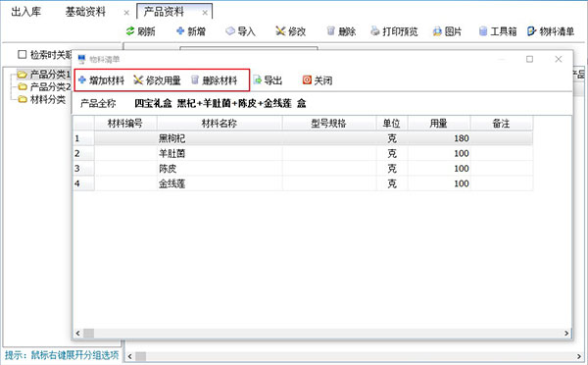Maximize the 物料清单 dialog

coord(529,59)
